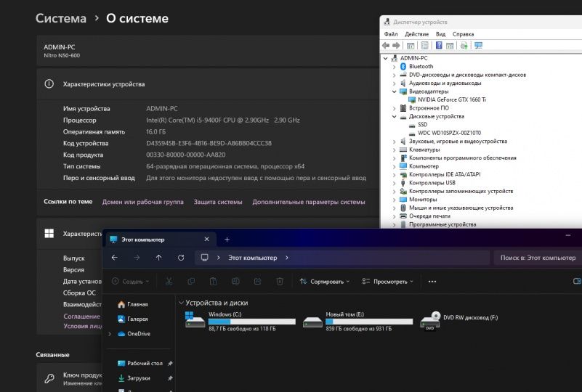Open Защита системы link
Viewport: 582px width, 392px height.
point(218,202)
